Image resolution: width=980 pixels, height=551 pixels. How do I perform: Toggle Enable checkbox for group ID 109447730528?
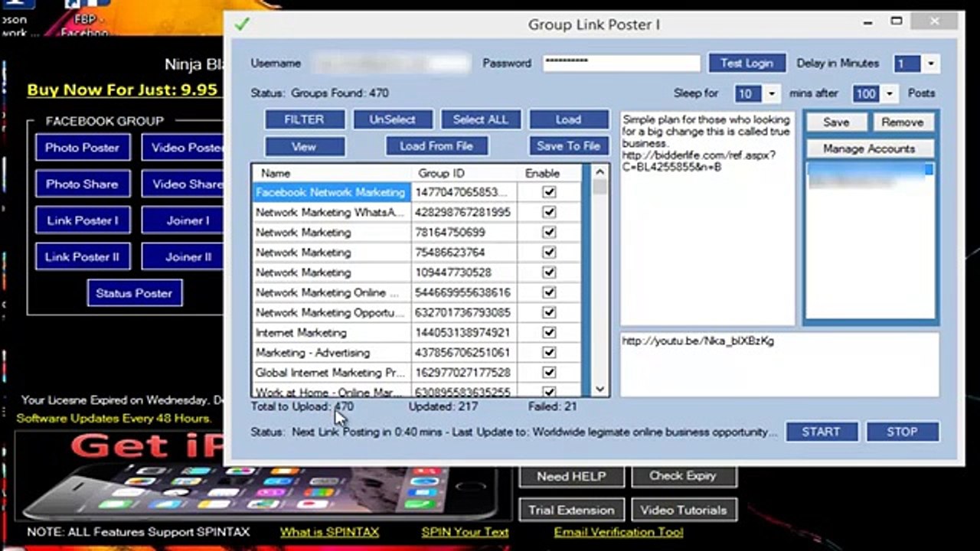pyautogui.click(x=549, y=272)
